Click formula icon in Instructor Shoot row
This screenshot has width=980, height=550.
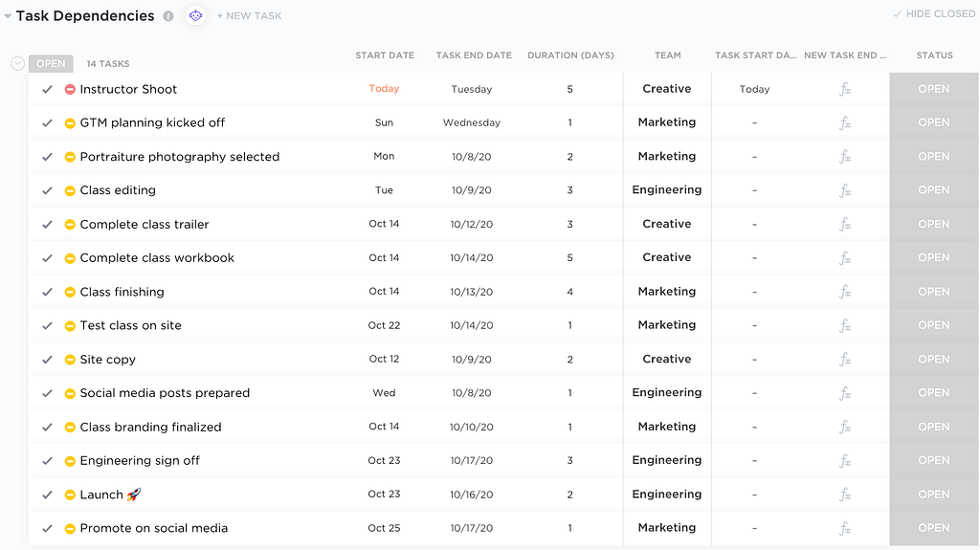(845, 89)
